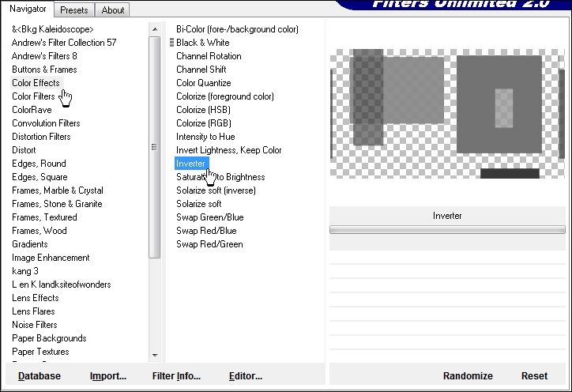Select the Color Effects category
Viewport: 572px width, 392px height.
click(36, 83)
